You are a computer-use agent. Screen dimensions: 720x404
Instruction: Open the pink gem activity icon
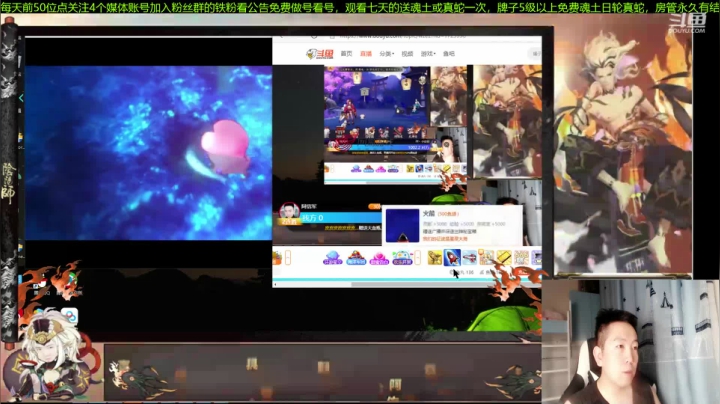(x=379, y=258)
